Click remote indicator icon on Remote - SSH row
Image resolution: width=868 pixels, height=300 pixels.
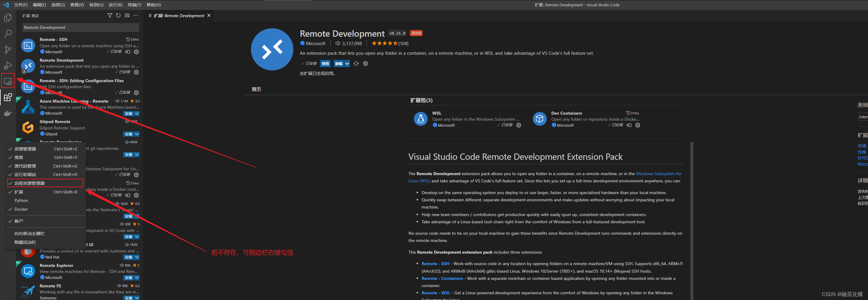(x=128, y=52)
